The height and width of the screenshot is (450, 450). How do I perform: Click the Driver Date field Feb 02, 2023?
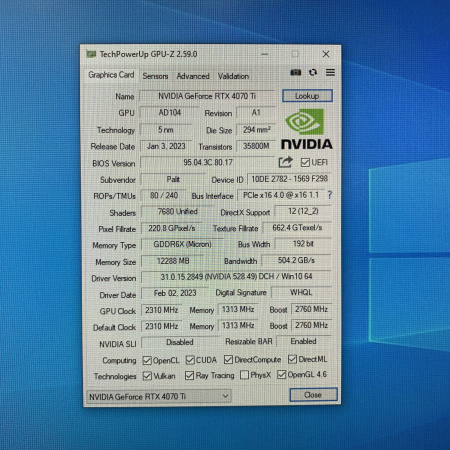[175, 293]
